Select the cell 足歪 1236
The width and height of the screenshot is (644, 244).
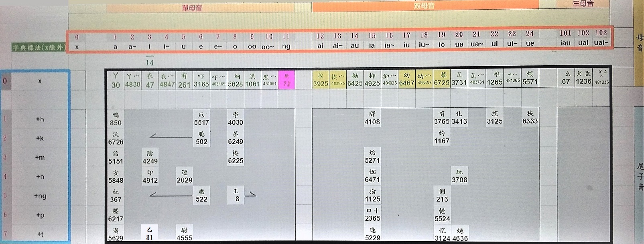[x=583, y=78]
